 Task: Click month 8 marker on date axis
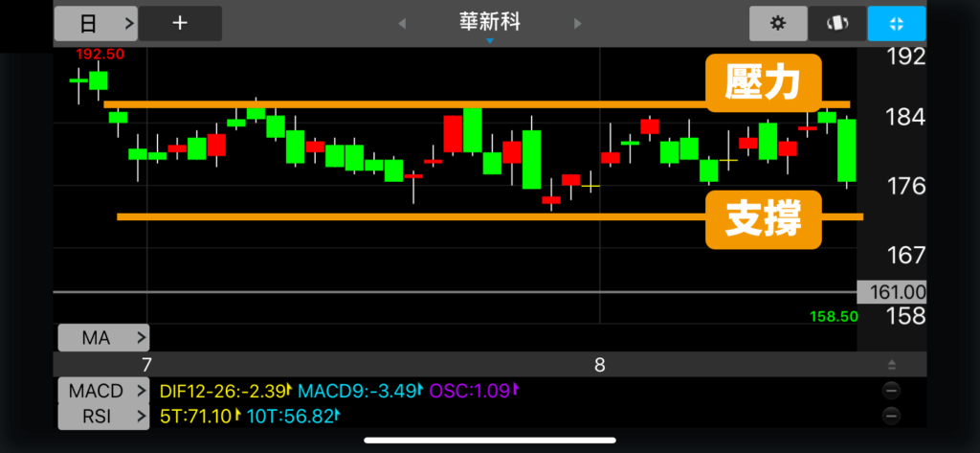(x=599, y=365)
